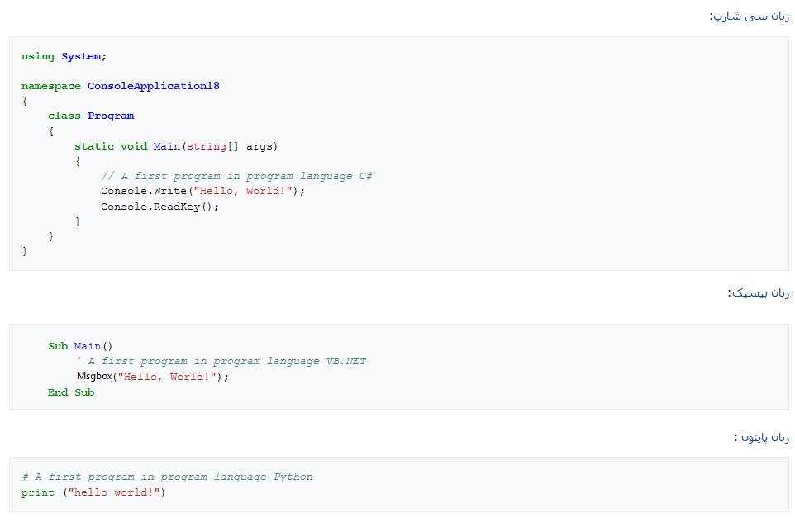This screenshot has height=532, width=795.
Task: Click the 'print' keyword in the Python code
Action: (37, 492)
